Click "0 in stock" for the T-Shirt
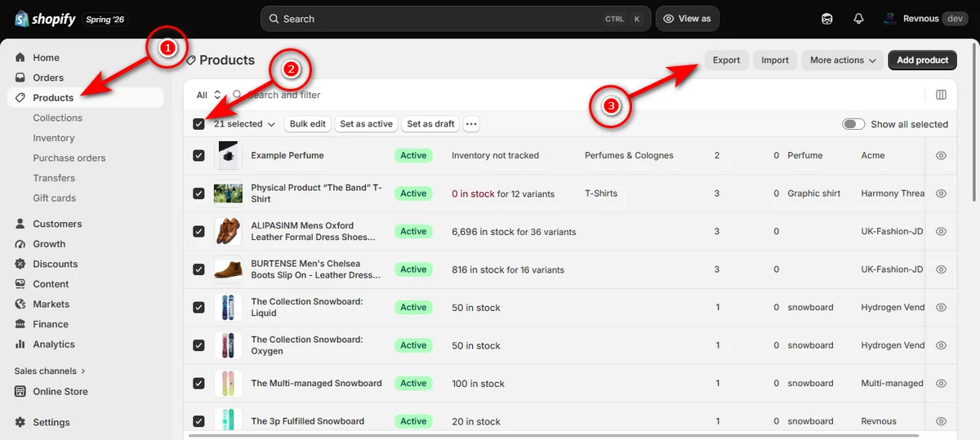This screenshot has width=980, height=440. (x=473, y=193)
